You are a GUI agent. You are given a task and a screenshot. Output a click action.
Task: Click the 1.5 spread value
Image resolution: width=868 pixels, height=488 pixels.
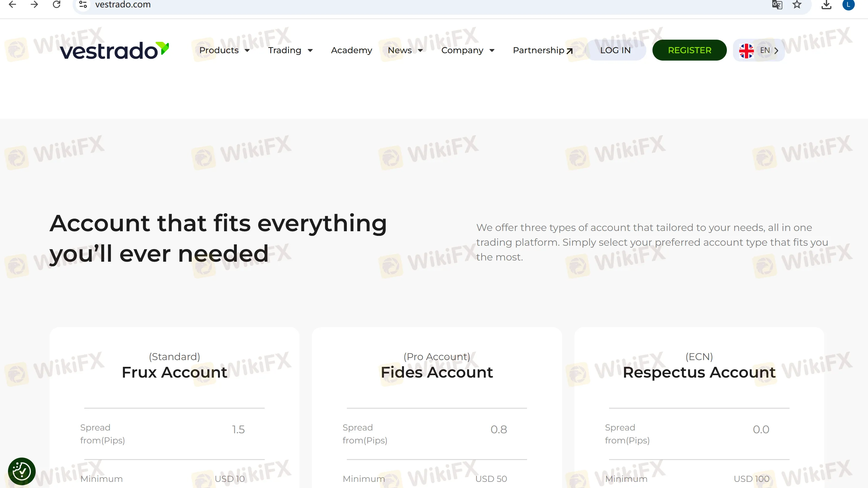(x=238, y=429)
